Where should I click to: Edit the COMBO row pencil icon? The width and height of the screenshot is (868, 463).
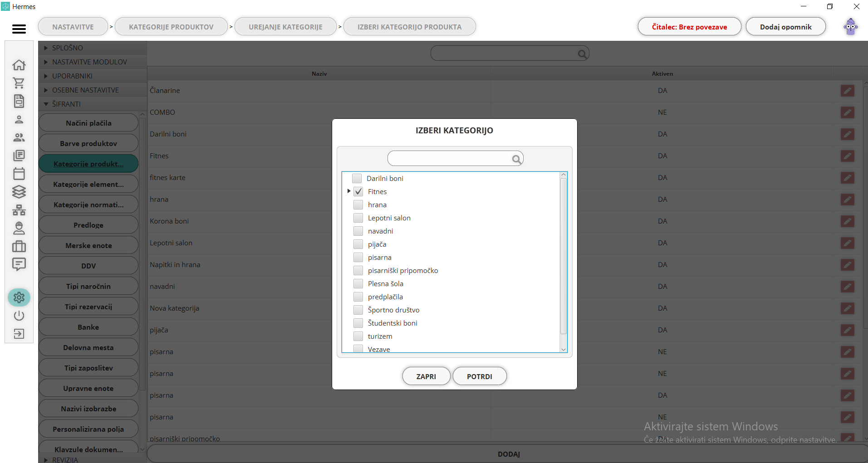pyautogui.click(x=847, y=112)
